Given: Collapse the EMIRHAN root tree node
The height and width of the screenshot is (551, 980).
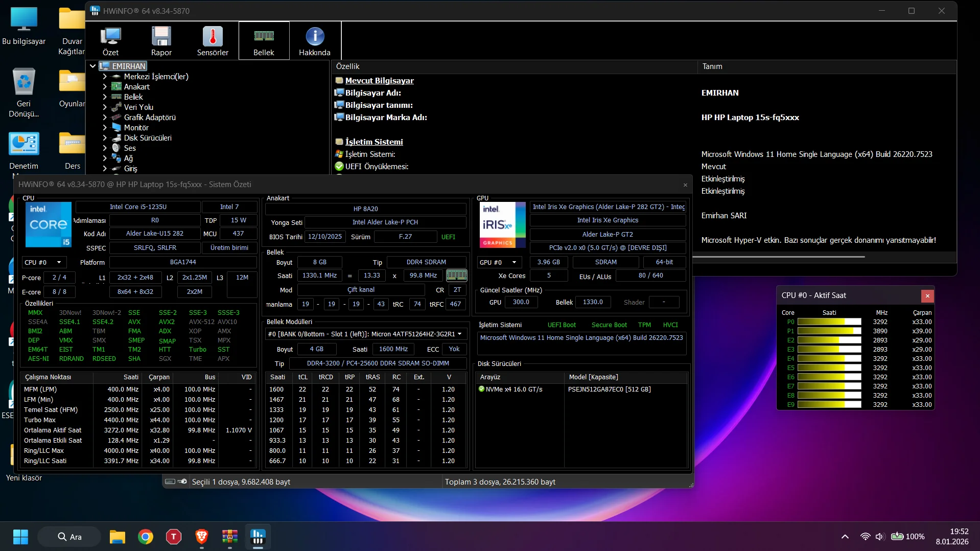Looking at the screenshot, I should 92,66.
